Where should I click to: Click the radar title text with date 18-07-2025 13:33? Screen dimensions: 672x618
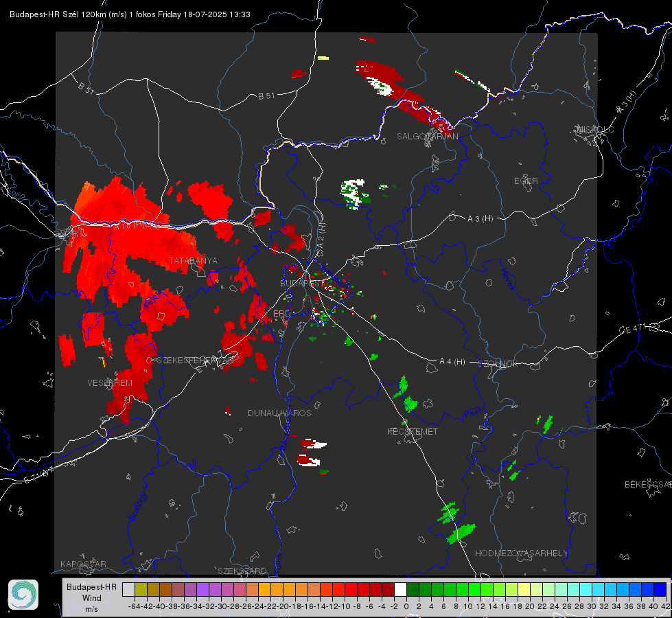tap(130, 14)
